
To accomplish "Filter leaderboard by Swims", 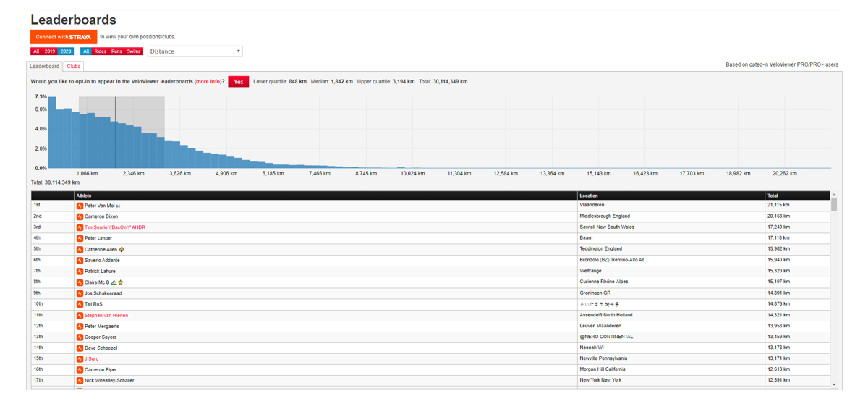I will tap(134, 51).
